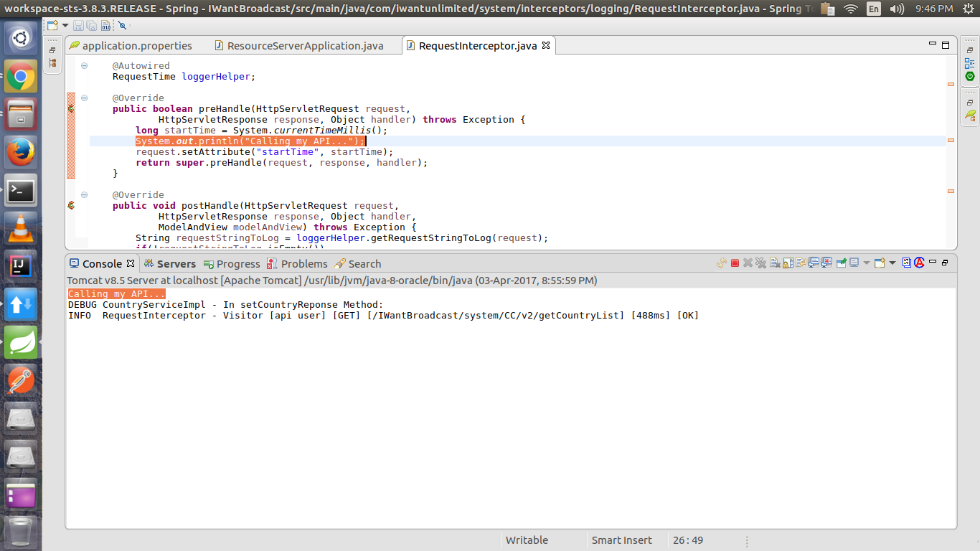Image resolution: width=980 pixels, height=551 pixels.
Task: Click the override marker beside preHandle method
Action: (x=71, y=109)
